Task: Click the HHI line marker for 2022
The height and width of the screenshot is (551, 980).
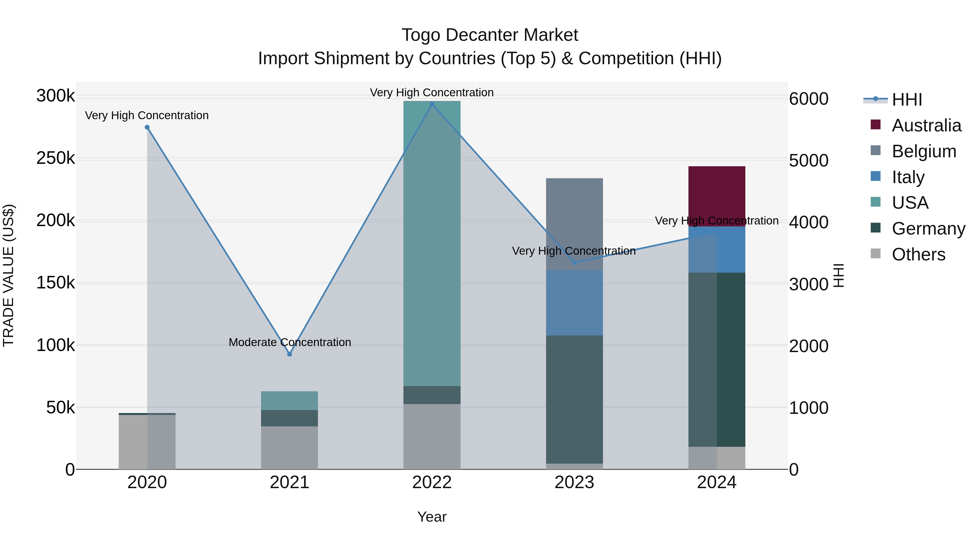Action: 432,104
